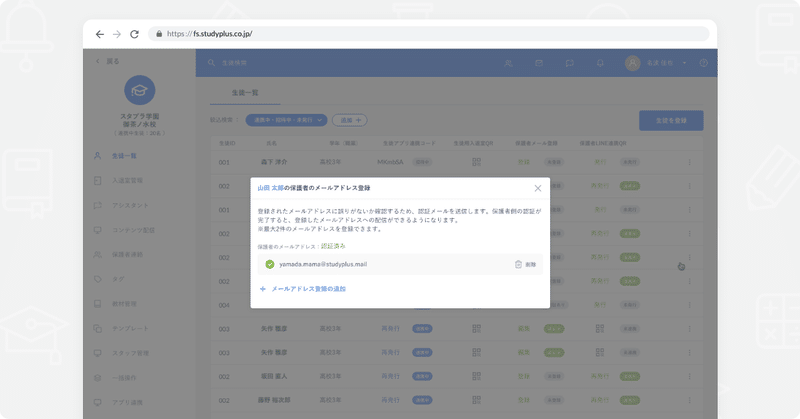The image size is (800, 419).
Task: Click the コンテンツ配信 sidebar icon
Action: click(97, 230)
